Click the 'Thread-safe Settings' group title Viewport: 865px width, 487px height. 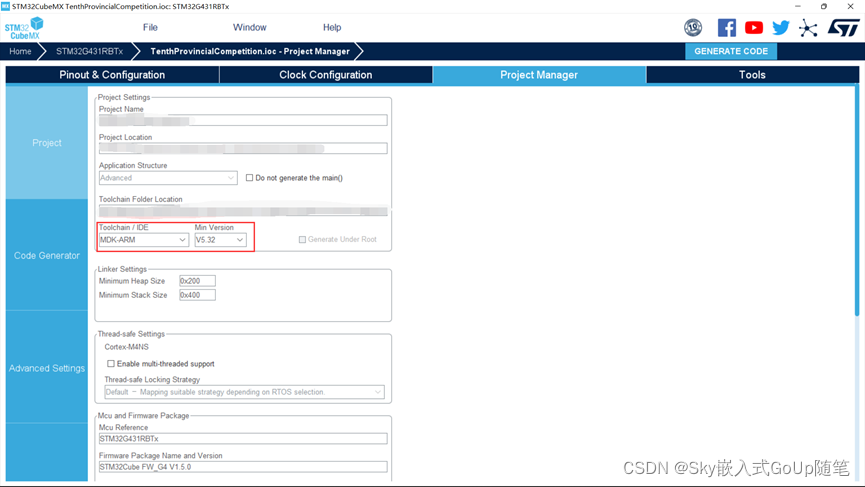pyautogui.click(x=131, y=334)
